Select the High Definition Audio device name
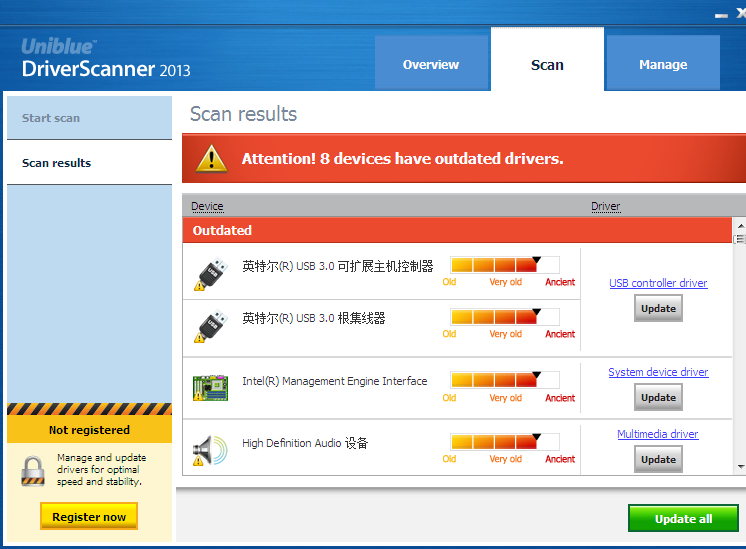Image resolution: width=746 pixels, height=549 pixels. (x=305, y=443)
